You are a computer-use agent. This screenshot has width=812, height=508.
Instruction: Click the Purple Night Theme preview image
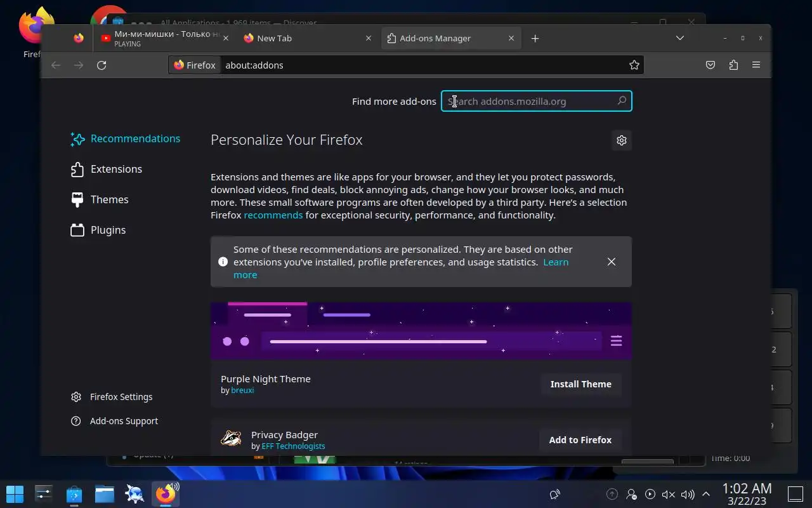(421, 331)
